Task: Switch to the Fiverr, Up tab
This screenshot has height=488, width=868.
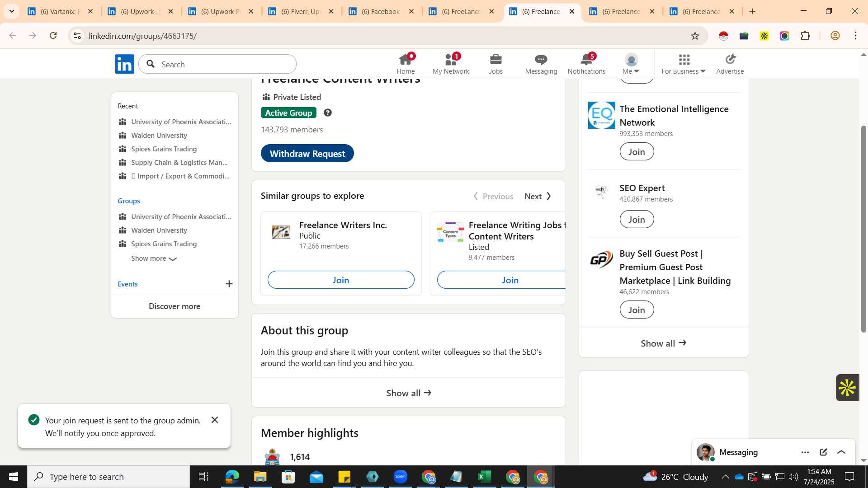Action: [301, 11]
